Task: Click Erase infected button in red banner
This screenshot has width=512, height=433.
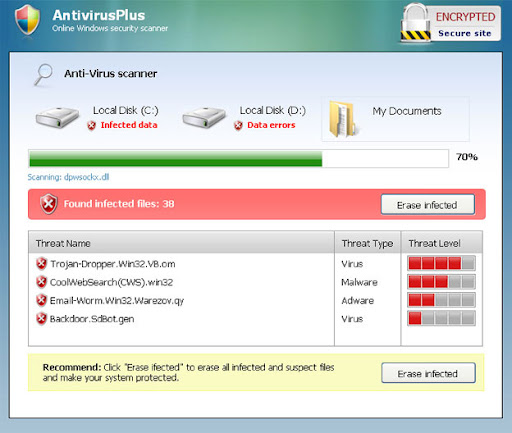Action: coord(428,205)
